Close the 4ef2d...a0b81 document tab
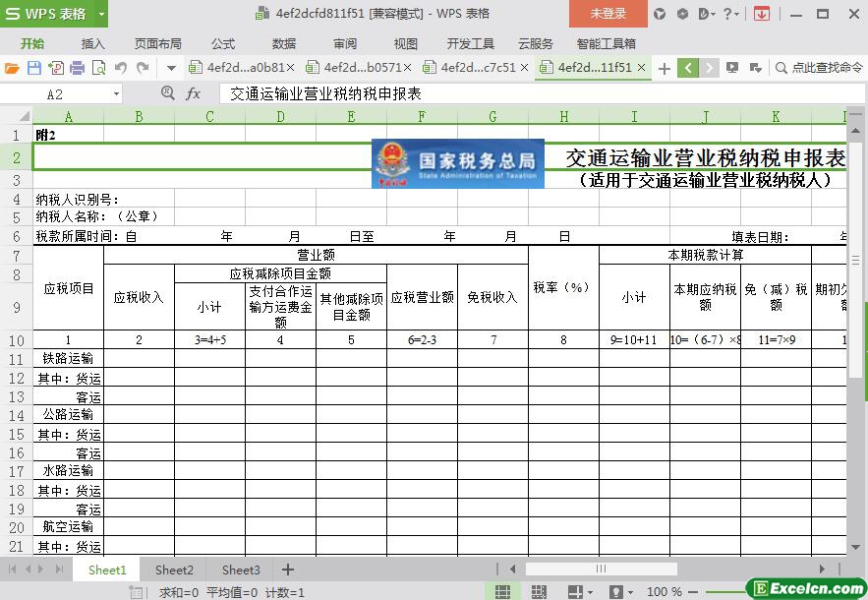This screenshot has height=600, width=868. coord(291,68)
